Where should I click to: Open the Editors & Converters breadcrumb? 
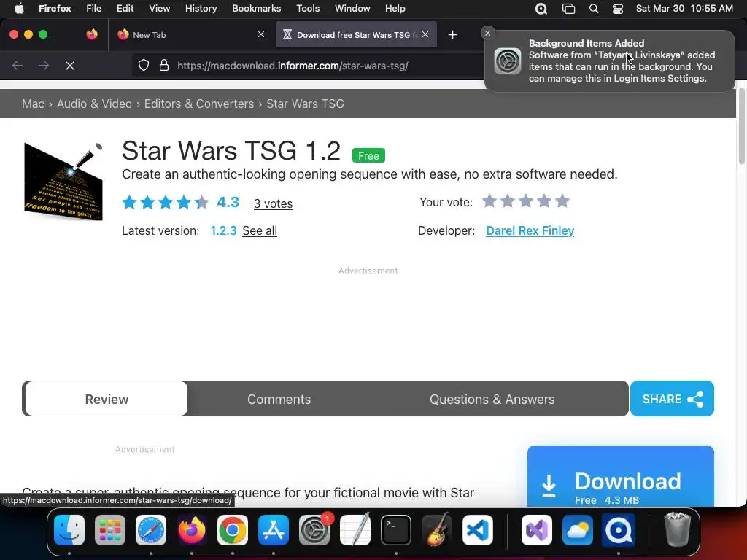point(199,104)
